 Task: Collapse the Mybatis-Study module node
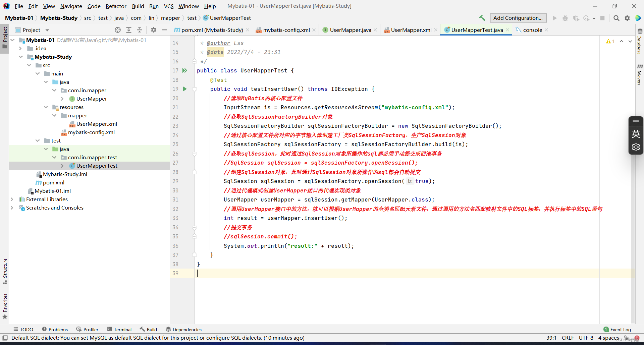[x=21, y=57]
